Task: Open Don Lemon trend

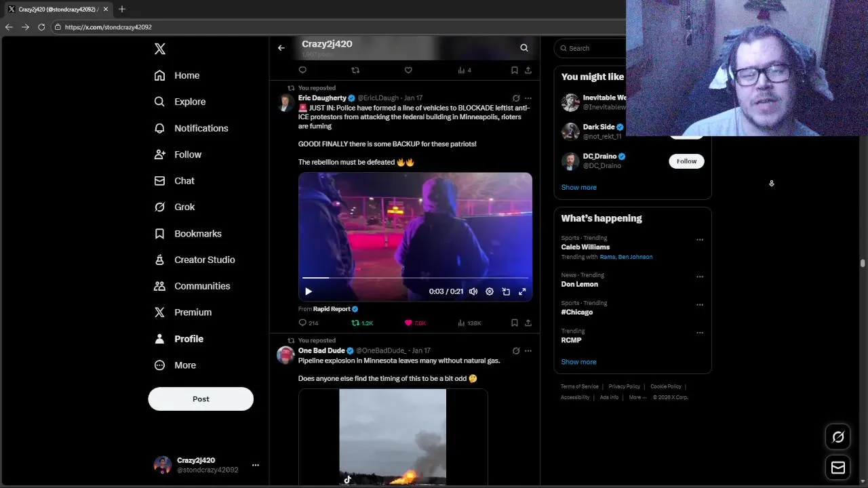Action: click(x=580, y=285)
